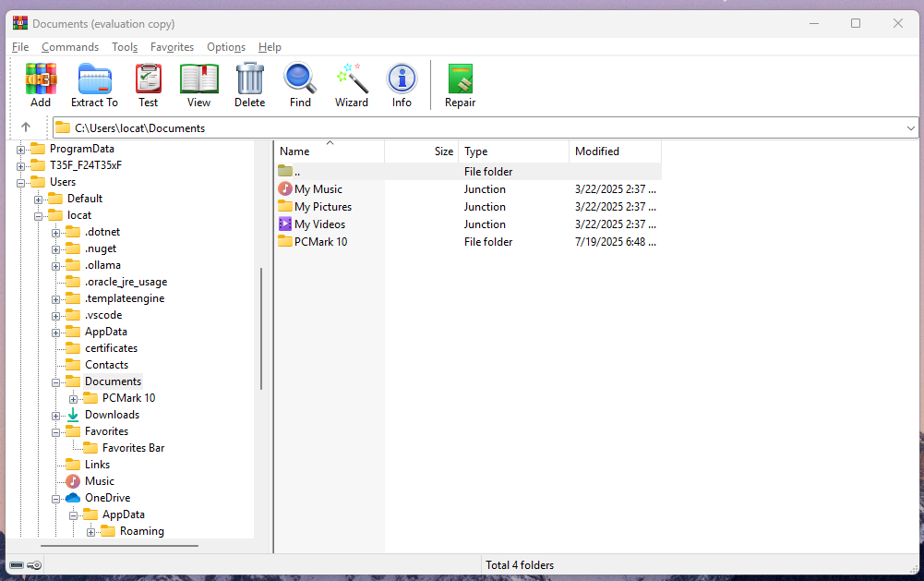Select the Extract To toolbar icon
Viewport: 924px width, 581px height.
coord(93,83)
